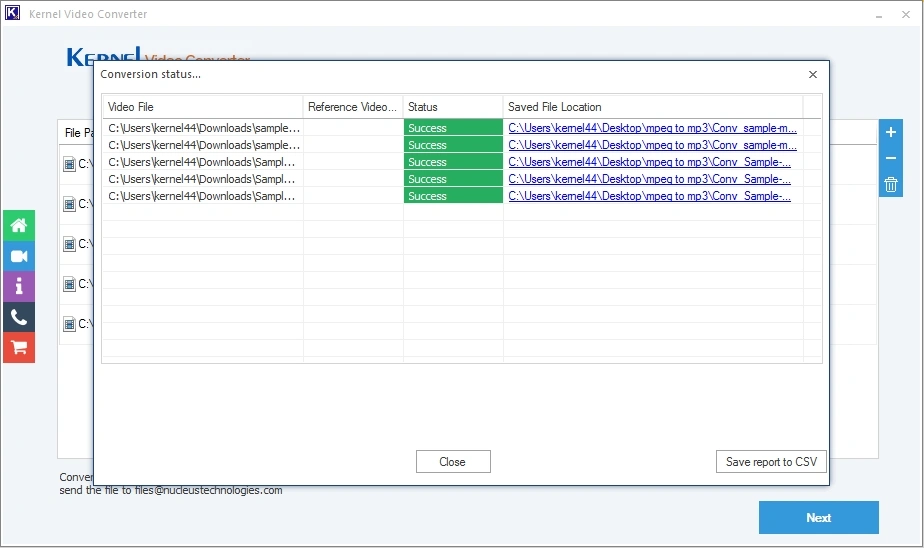Click the third row Success status cell
Screen dimensions: 924x548
tap(453, 162)
